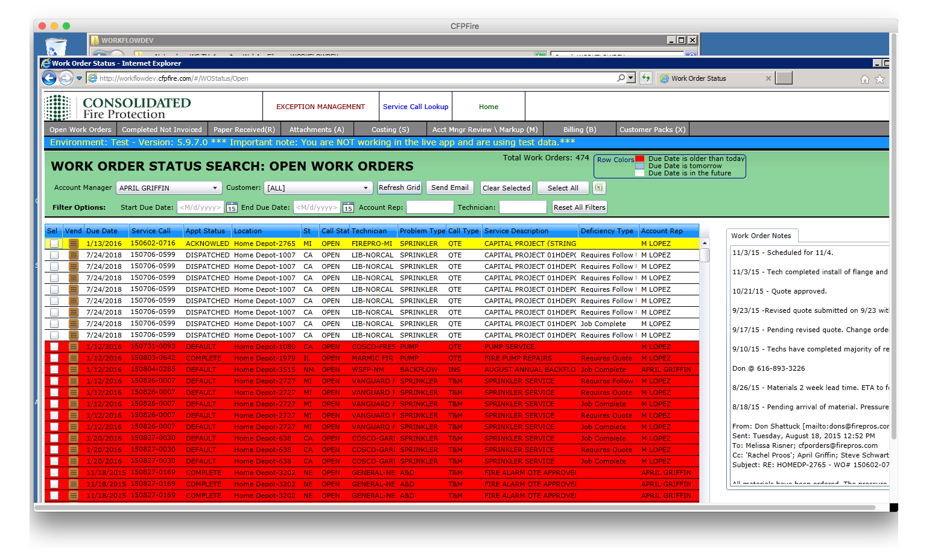Click the Account Rep filter field
The height and width of the screenshot is (560, 932).
pyautogui.click(x=430, y=207)
